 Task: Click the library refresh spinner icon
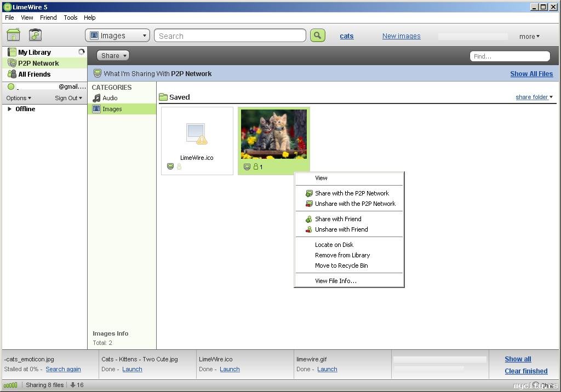82,52
